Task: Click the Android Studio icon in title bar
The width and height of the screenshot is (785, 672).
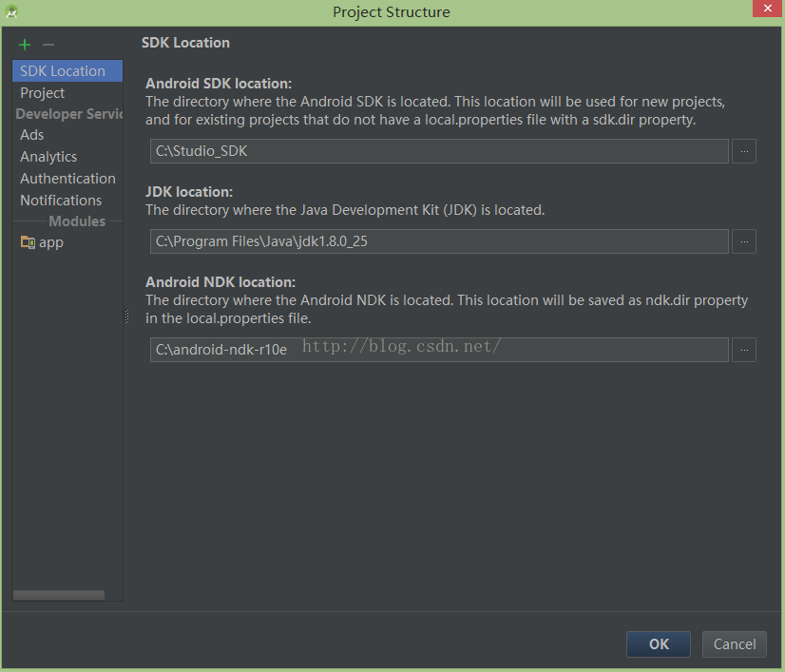Action: (11, 11)
